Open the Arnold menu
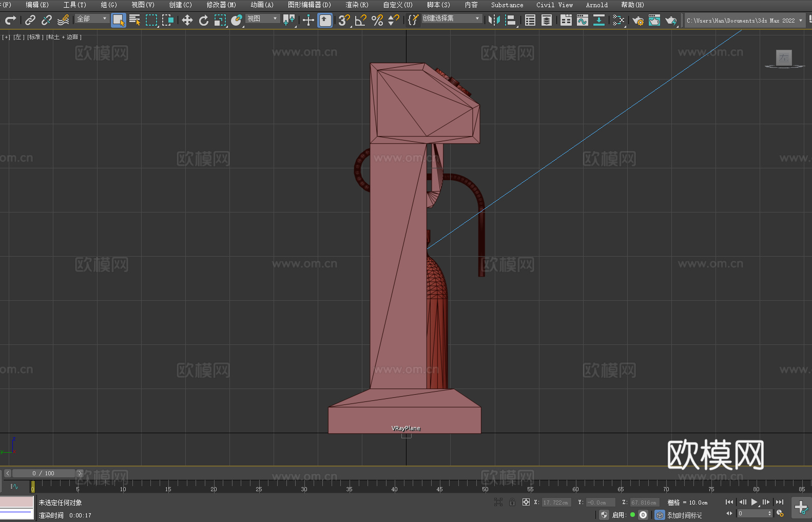Image resolution: width=812 pixels, height=522 pixels. point(596,5)
